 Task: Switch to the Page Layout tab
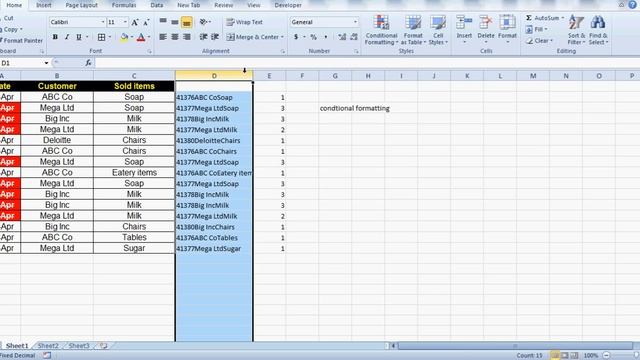point(82,5)
